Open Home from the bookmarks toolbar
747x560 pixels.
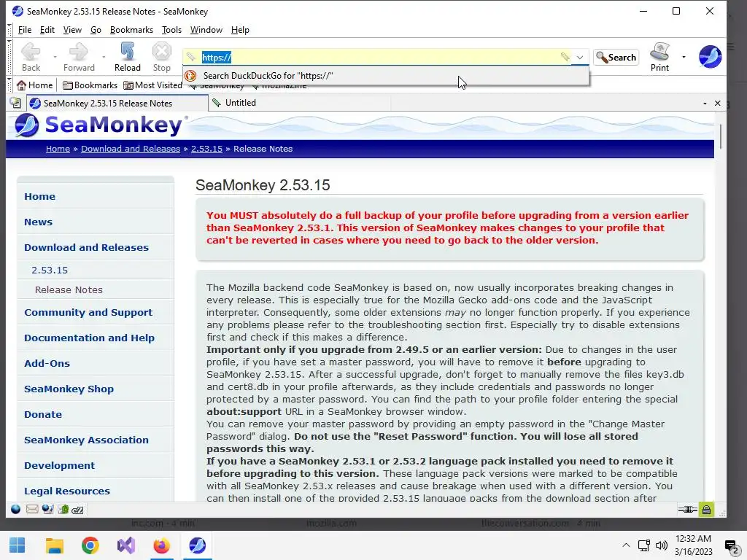pyautogui.click(x=34, y=85)
